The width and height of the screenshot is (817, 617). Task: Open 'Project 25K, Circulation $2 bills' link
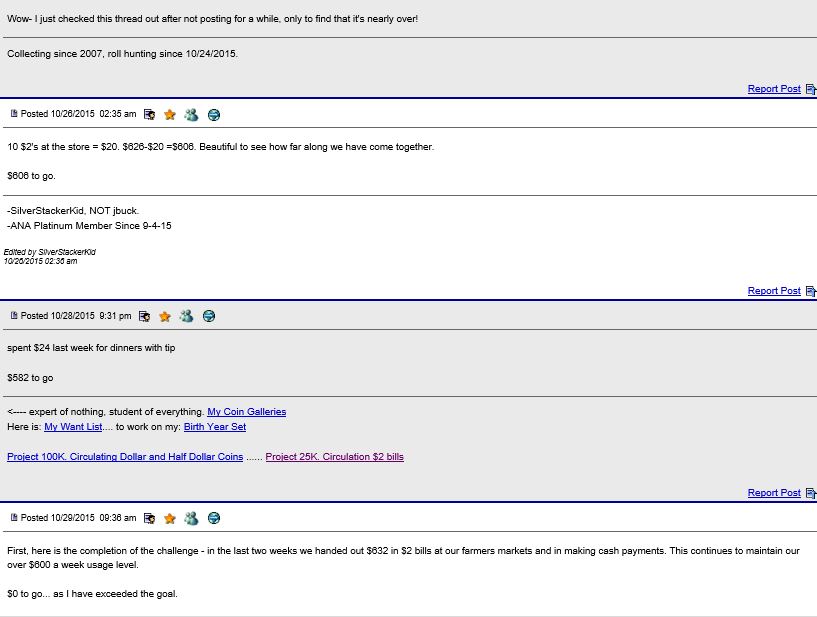[334, 457]
